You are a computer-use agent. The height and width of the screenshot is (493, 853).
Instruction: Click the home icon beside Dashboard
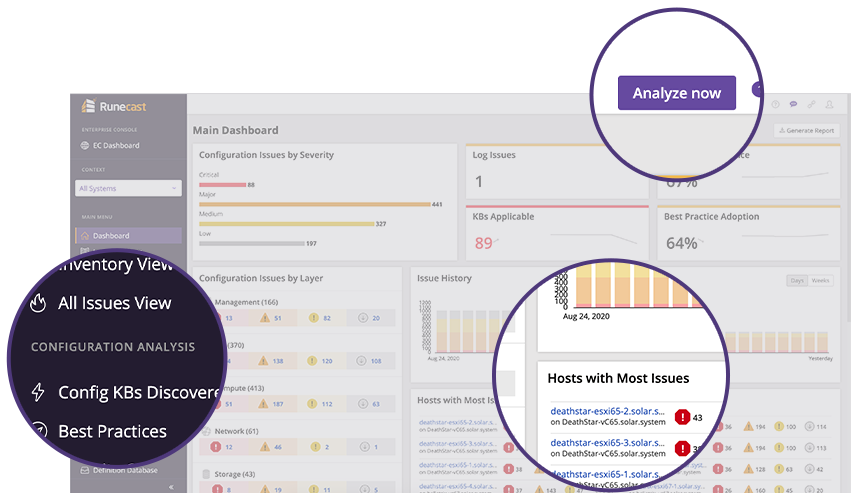tap(85, 236)
